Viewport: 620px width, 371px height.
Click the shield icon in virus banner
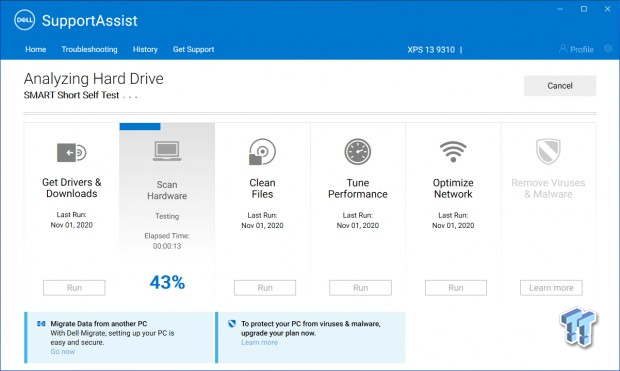coord(232,324)
